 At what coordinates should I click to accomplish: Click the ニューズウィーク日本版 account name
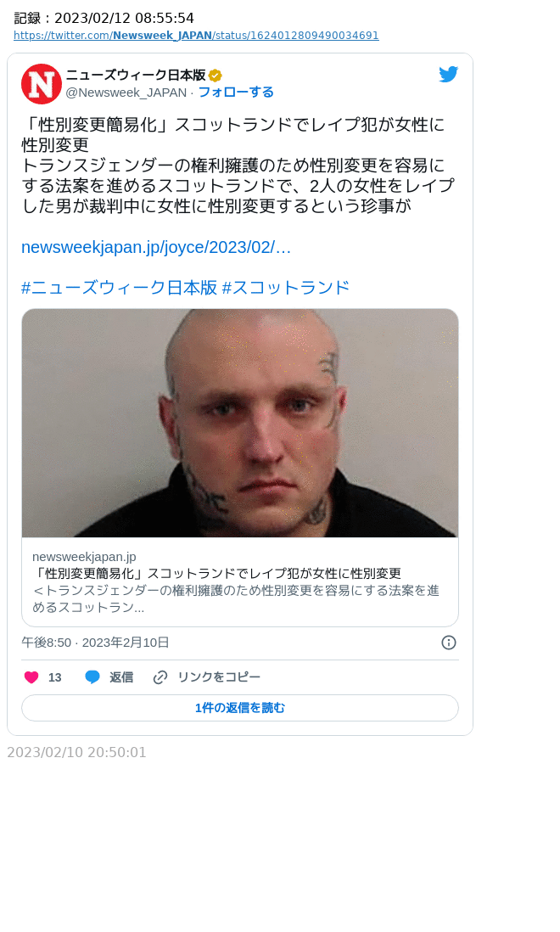(136, 75)
